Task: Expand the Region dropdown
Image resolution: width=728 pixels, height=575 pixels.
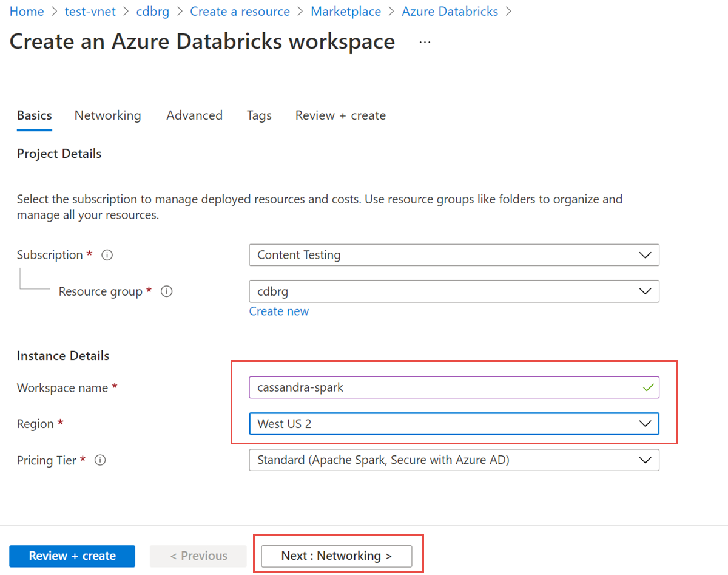Action: pos(645,424)
